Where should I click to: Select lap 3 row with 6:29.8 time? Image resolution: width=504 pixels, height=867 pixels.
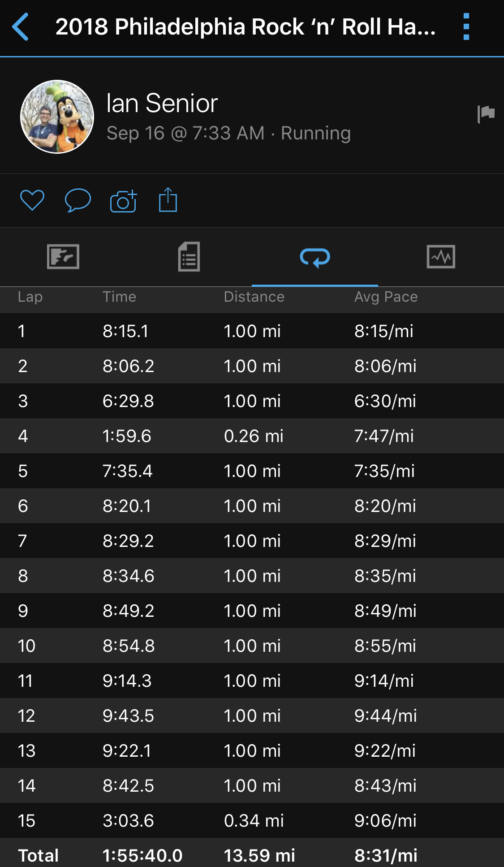[x=252, y=401]
